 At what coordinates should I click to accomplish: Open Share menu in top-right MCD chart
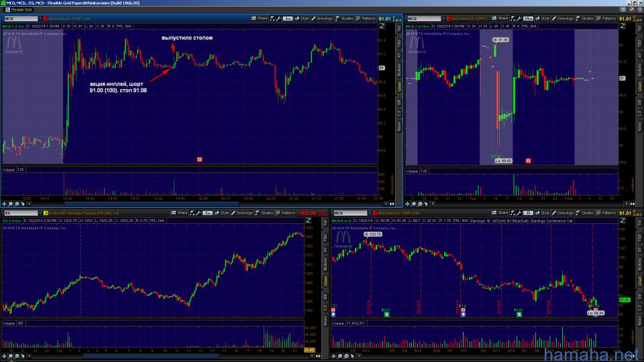point(500,19)
